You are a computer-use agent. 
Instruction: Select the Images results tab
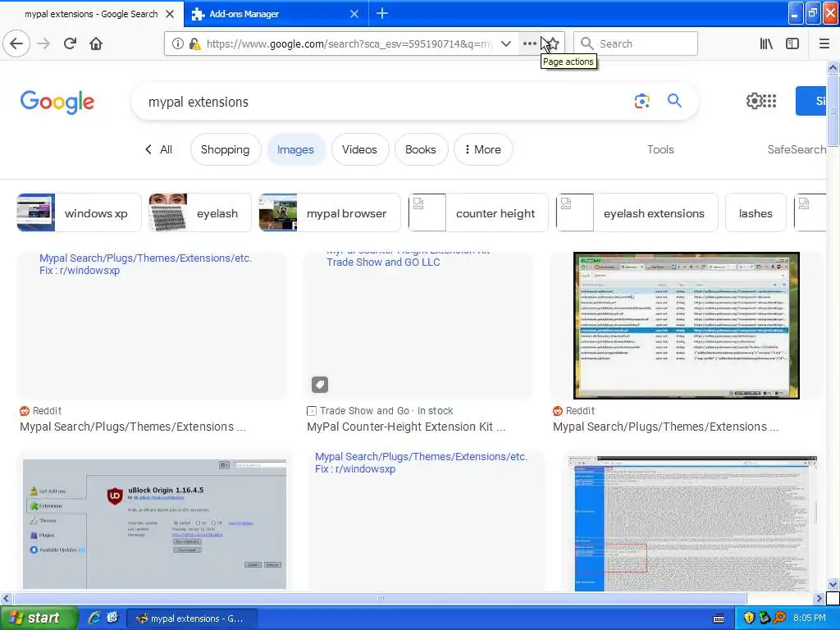(x=295, y=149)
